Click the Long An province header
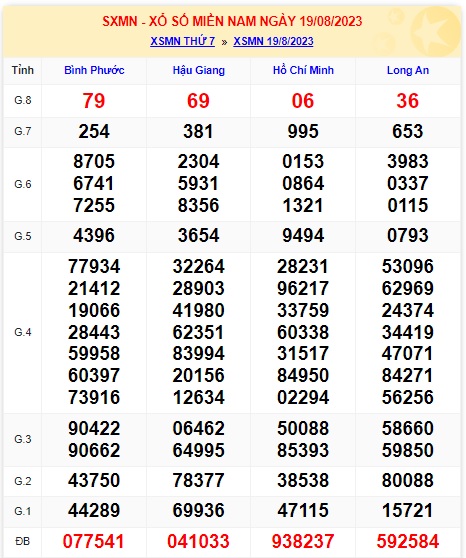The image size is (466, 558). tap(408, 70)
